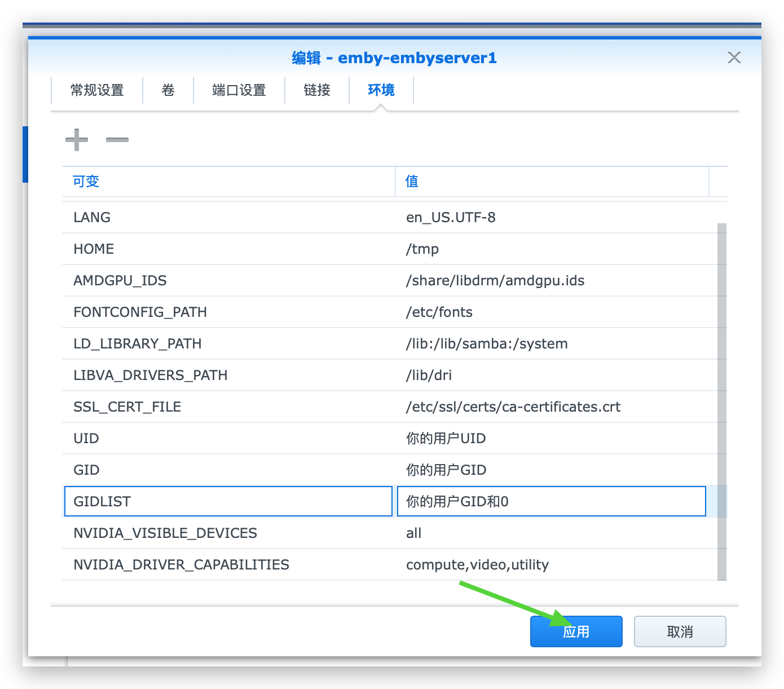Select the AMDGPU_IDS variable cell
Viewport: 784px width, 689px height.
point(228,281)
